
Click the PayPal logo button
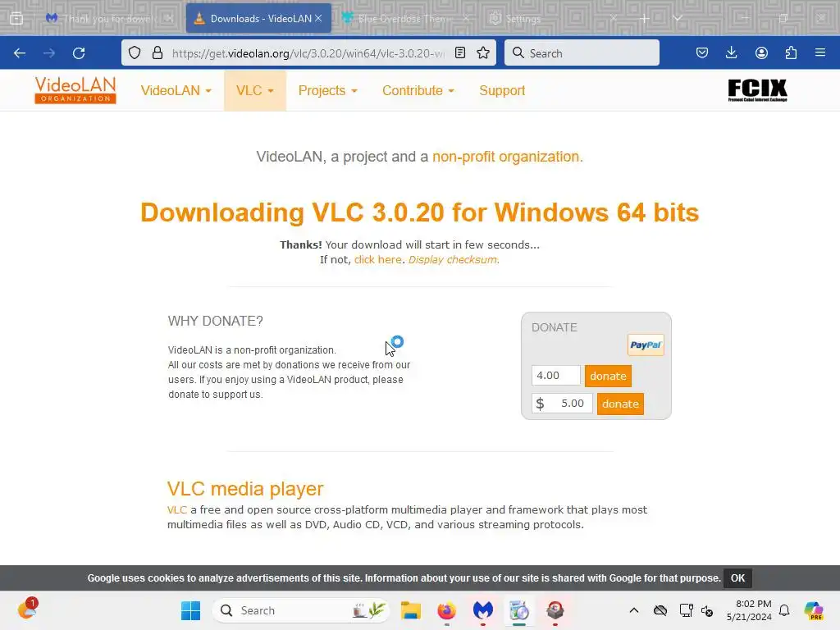(646, 345)
